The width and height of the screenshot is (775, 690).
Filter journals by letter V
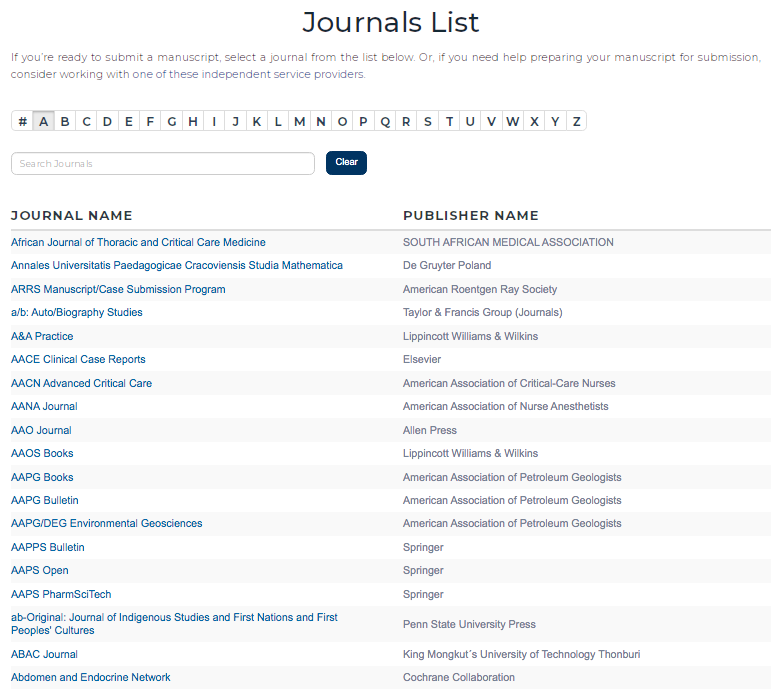click(x=491, y=121)
